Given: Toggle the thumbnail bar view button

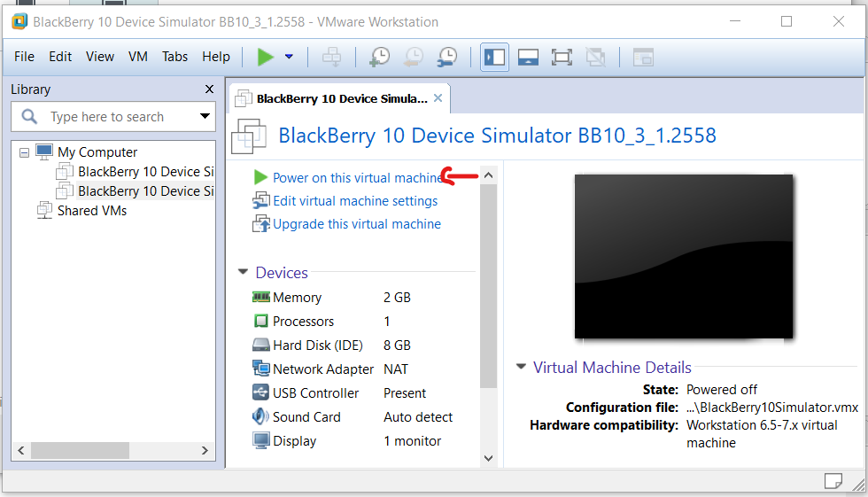Looking at the screenshot, I should point(528,57).
